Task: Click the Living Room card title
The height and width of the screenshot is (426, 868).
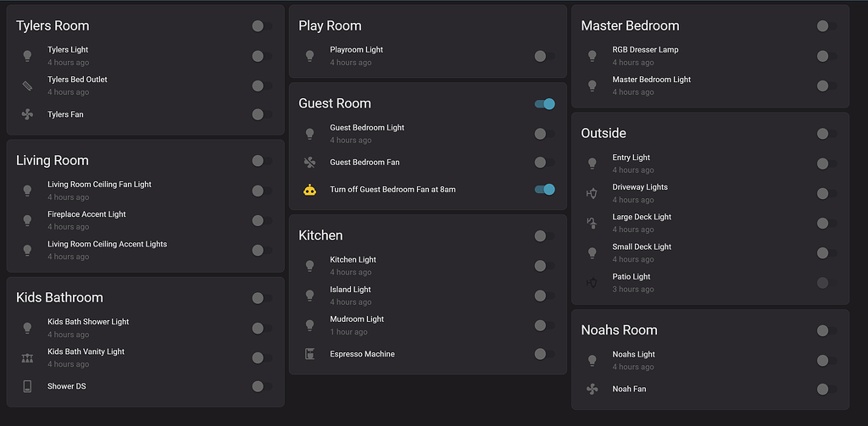Action: pos(53,161)
